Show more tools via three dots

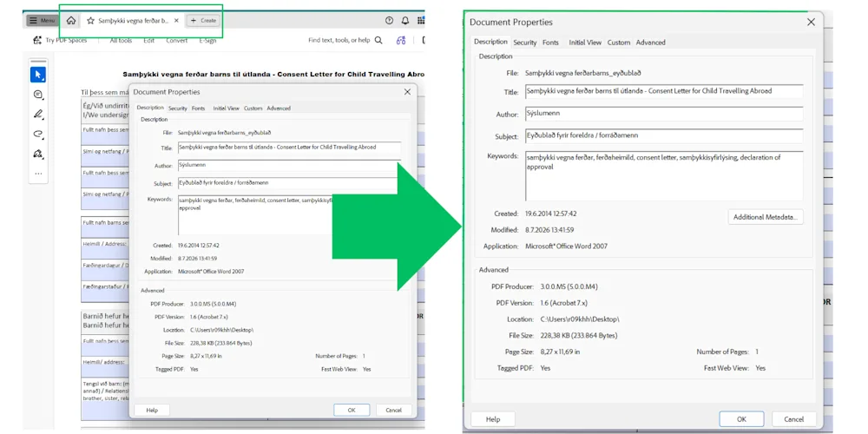point(38,174)
